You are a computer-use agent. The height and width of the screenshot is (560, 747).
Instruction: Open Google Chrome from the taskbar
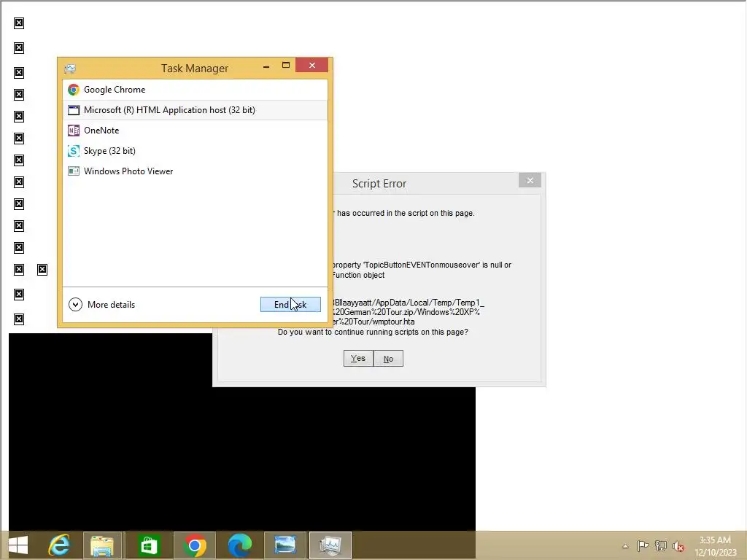pos(194,545)
